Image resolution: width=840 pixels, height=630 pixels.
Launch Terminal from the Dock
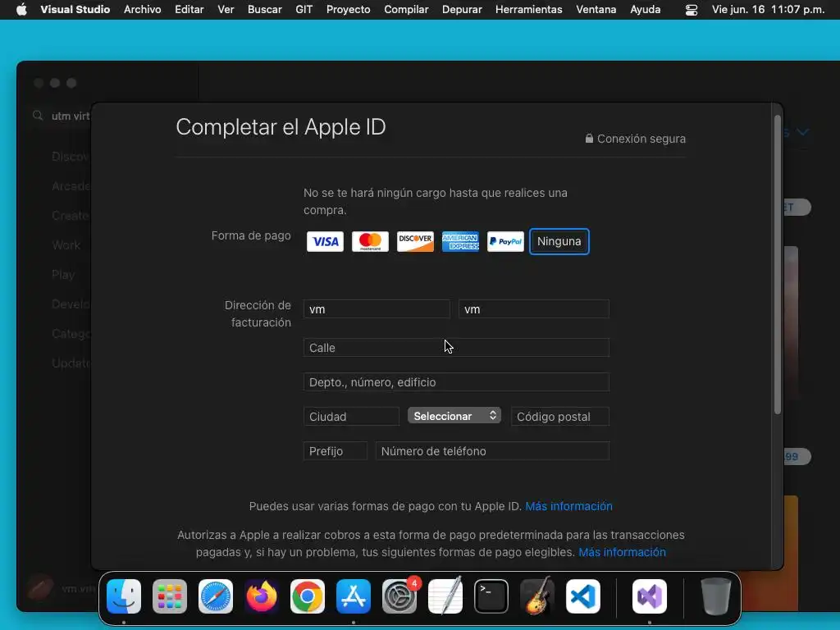(x=491, y=596)
